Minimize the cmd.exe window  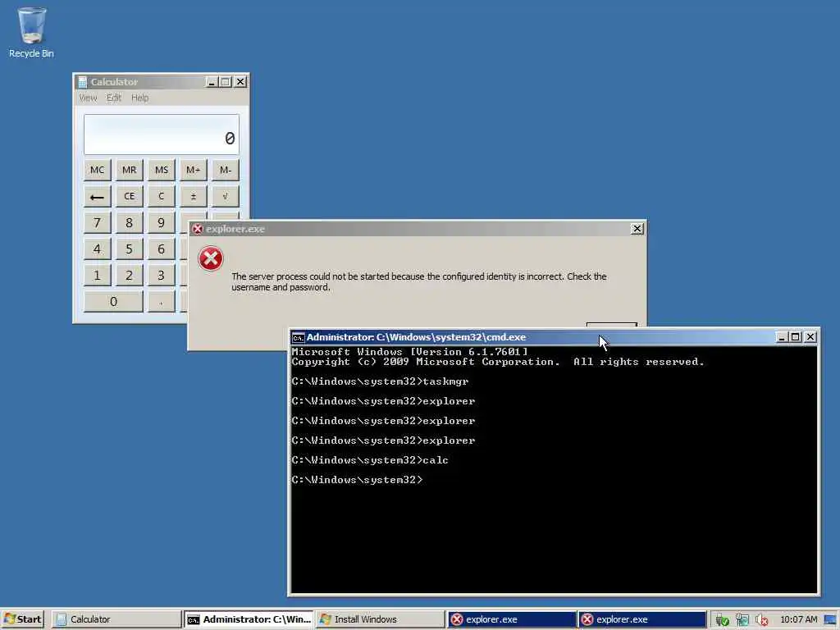click(781, 337)
